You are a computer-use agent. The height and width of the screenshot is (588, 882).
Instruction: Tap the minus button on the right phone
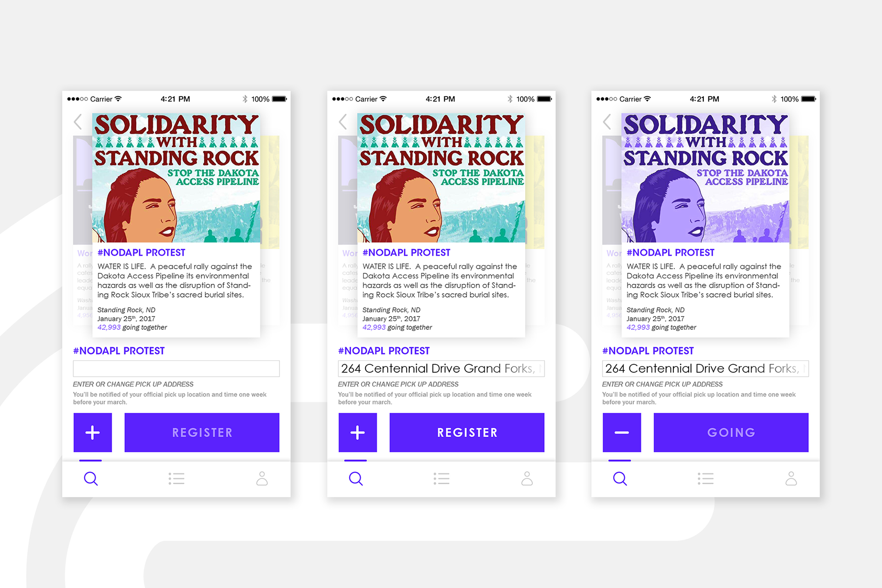click(622, 432)
